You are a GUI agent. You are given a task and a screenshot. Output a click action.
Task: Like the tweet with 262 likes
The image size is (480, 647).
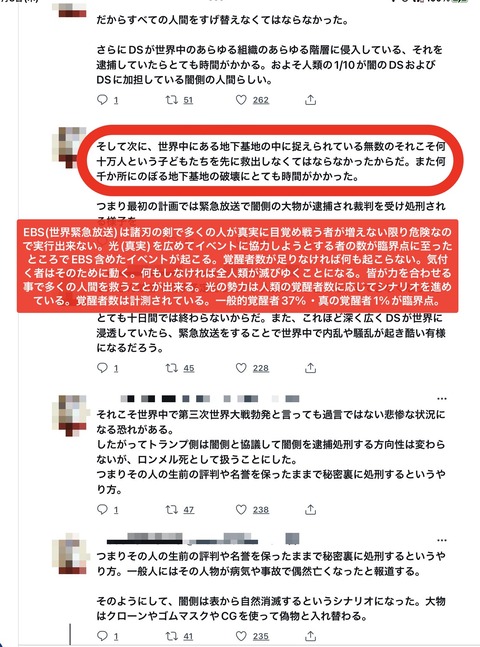[x=241, y=100]
